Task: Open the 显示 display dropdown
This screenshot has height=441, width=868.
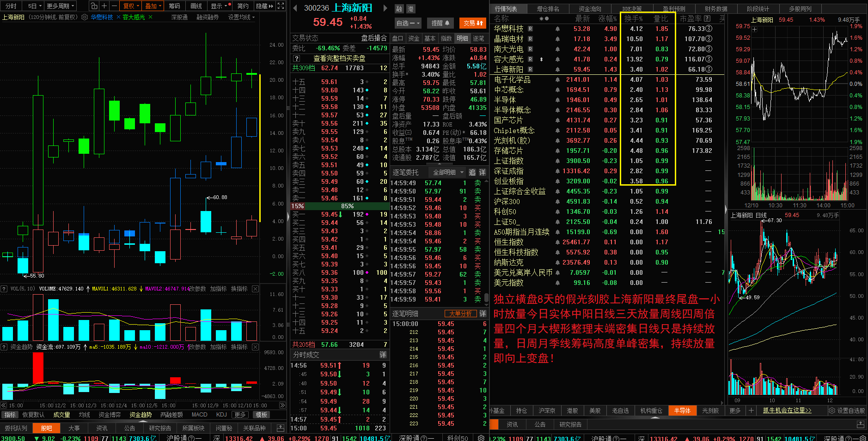Action: 220,6
